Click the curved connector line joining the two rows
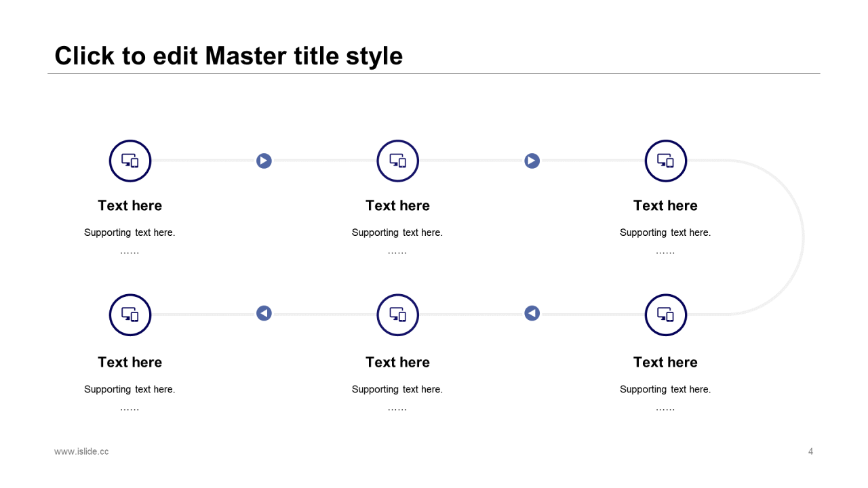Screen dimensions: 868x488 [804, 237]
